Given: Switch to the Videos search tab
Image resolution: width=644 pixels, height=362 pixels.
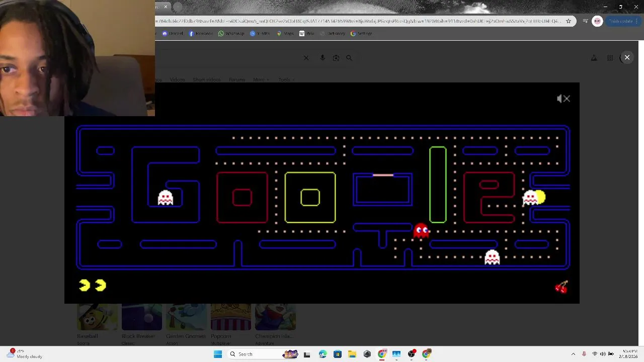Looking at the screenshot, I should pyautogui.click(x=177, y=80).
